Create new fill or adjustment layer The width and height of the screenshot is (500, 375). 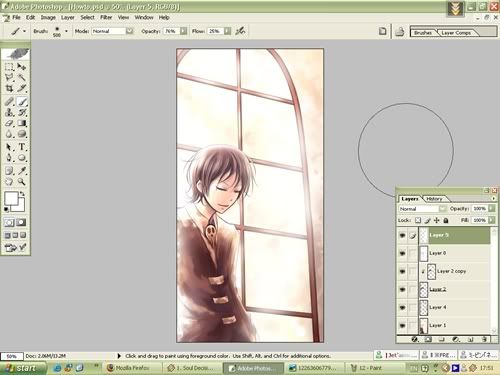456,339
